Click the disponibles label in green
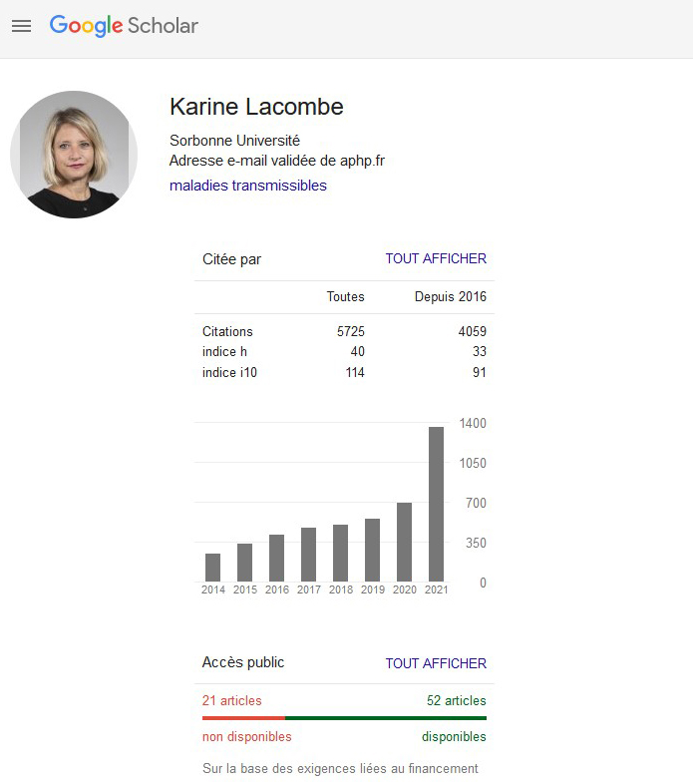 click(454, 736)
